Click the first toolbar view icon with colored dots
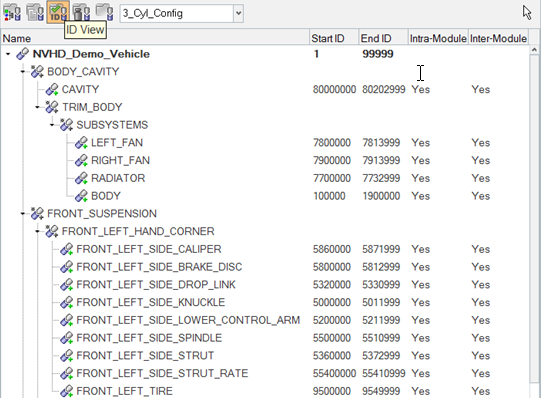 (x=12, y=12)
